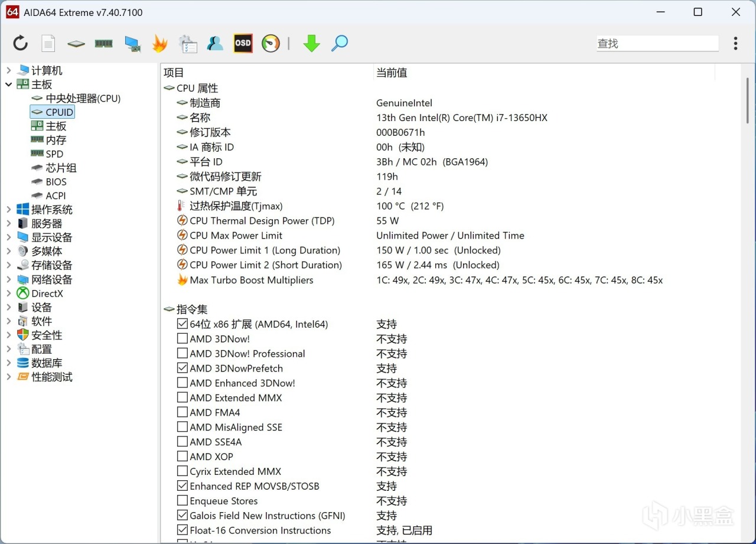Expand the 服务器 tree node
Screen dimensions: 756x544
tap(8, 223)
